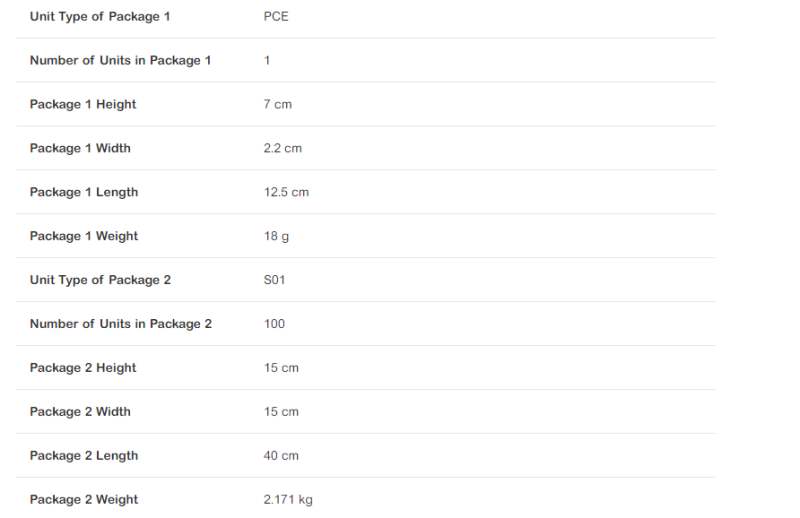Select the 12.5 cm length value

tap(286, 192)
